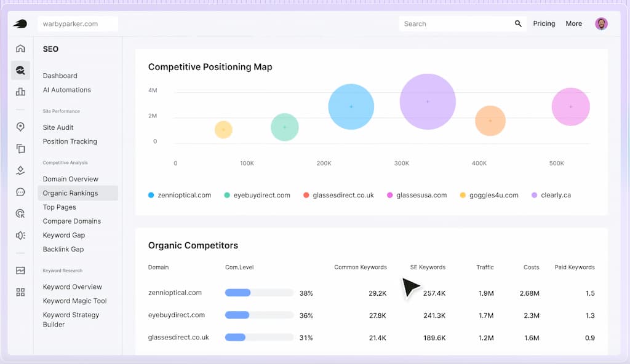This screenshot has width=630, height=364.
Task: Click the 31% competition level bar
Action: (x=259, y=338)
